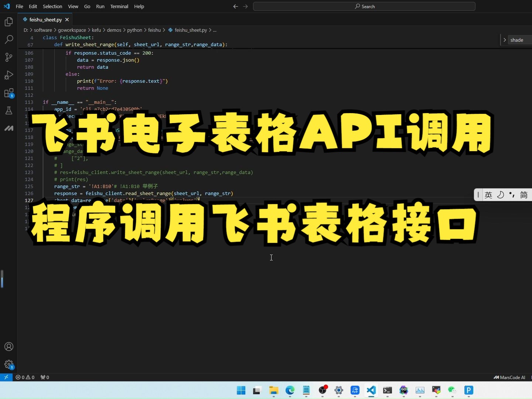Go forward using the navigation arrow
This screenshot has height=399, width=532.
tap(245, 6)
